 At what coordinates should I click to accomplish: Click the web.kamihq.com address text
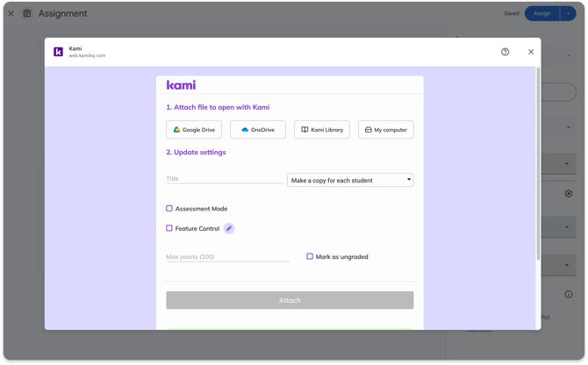87,55
